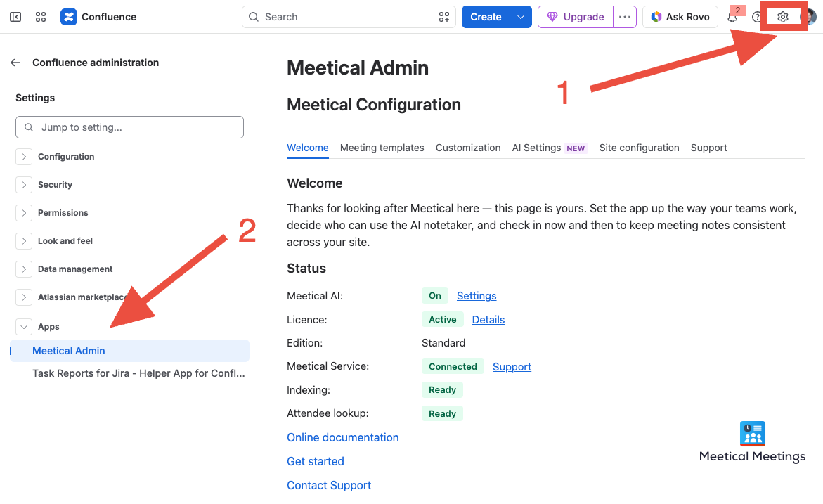Click the Jump to setting input
This screenshot has width=823, height=504.
point(129,127)
